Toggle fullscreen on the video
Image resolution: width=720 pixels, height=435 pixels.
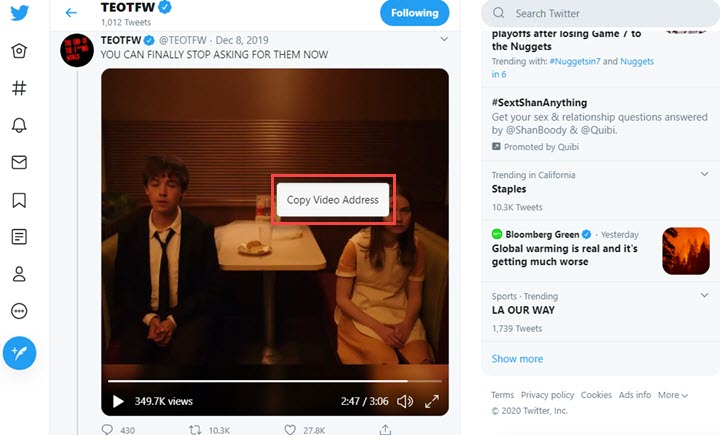pos(432,402)
